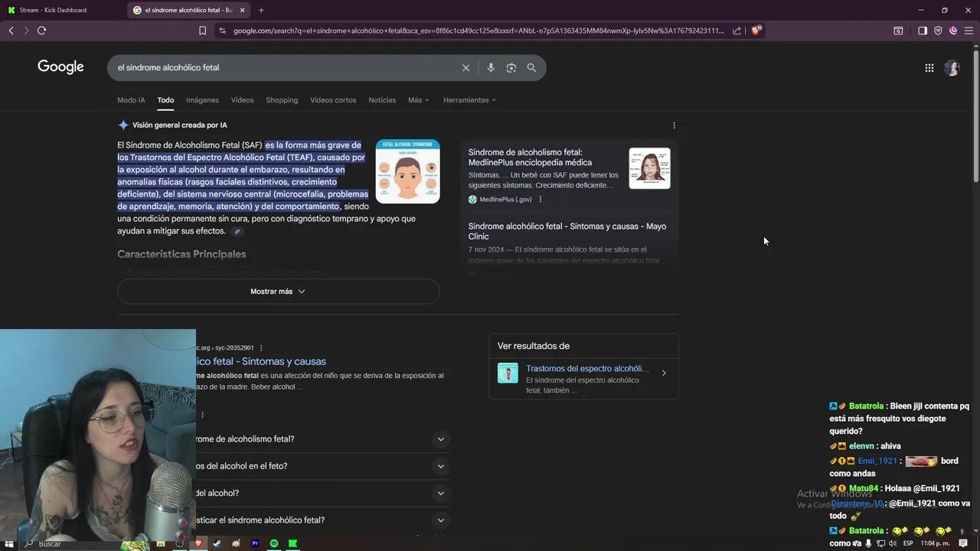
Task: Open the Google account avatar
Action: pos(952,67)
